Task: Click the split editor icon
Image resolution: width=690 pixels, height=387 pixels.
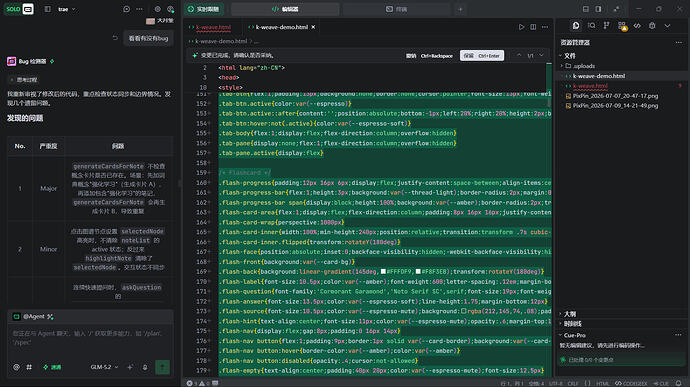Action: pos(533,27)
